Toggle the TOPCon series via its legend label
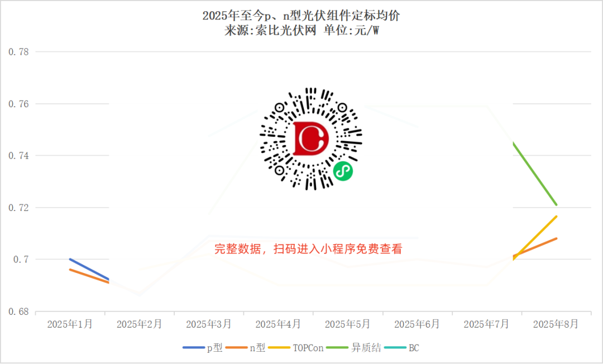603x364 pixels. [x=309, y=348]
